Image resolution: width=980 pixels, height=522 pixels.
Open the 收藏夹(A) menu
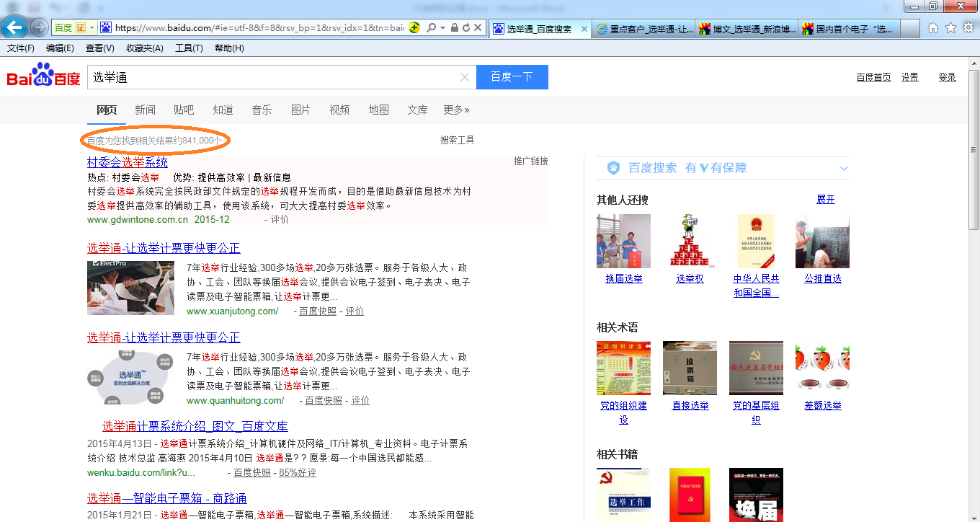pos(144,48)
